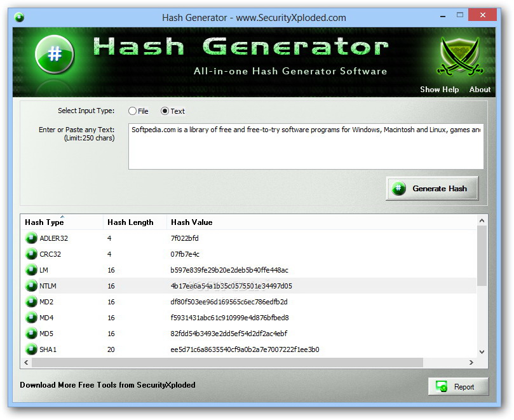This screenshot has width=514, height=420.
Task: Click hash length 4 in ADLER32 row
Action: (x=109, y=238)
